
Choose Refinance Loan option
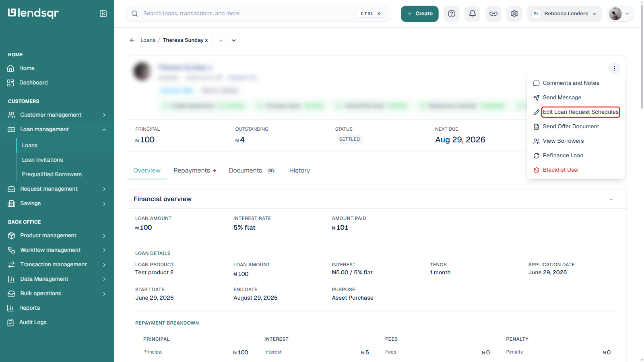576,155
